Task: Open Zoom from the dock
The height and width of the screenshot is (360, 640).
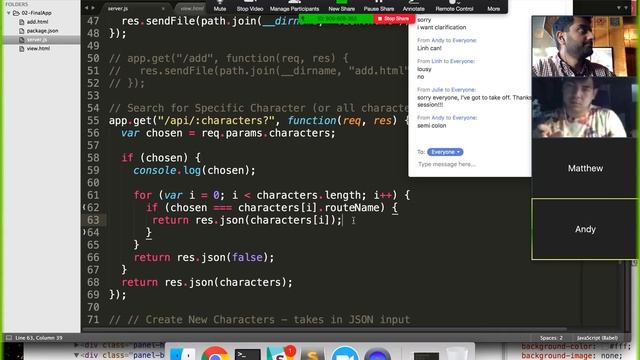Action: click(x=344, y=353)
